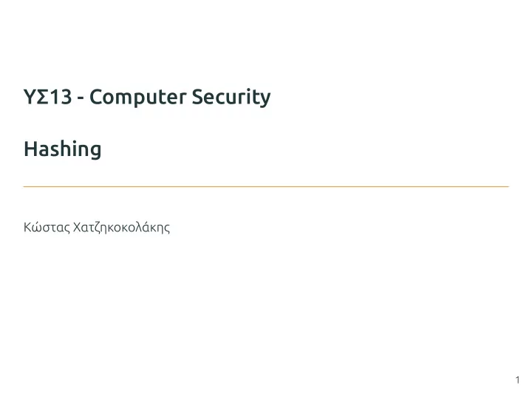This screenshot has height=400, width=532.
Task: Select the 'Hashing' subtitle heading
Action: [62, 150]
